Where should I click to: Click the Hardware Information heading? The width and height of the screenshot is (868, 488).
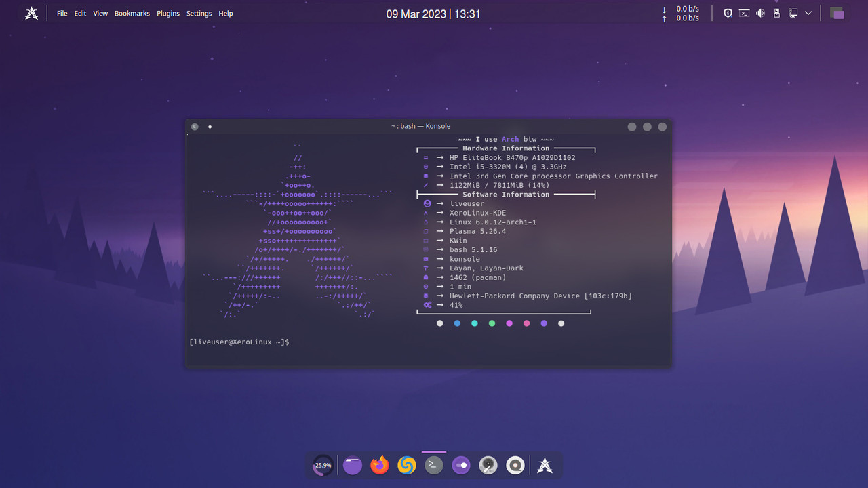506,148
